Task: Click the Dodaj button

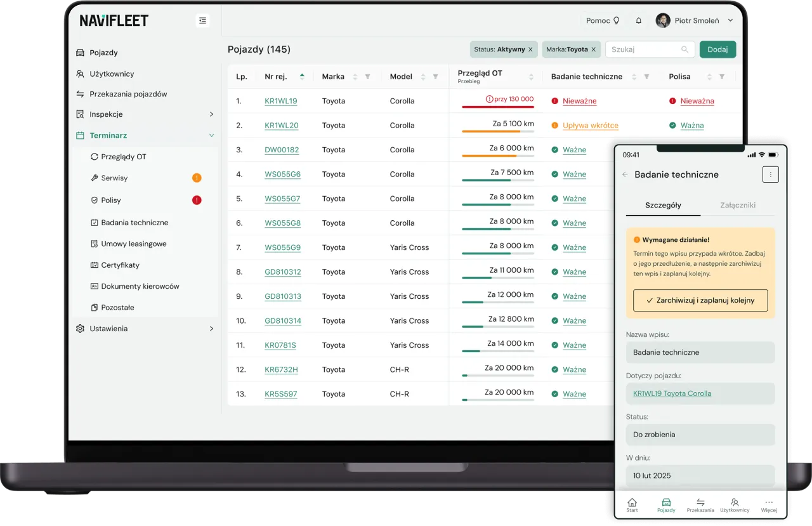Action: pyautogui.click(x=717, y=49)
